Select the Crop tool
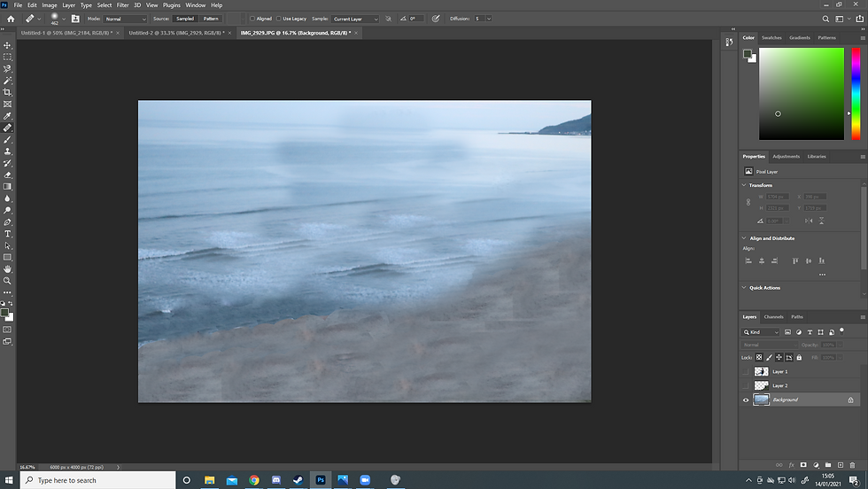This screenshot has width=868, height=489. (8, 92)
